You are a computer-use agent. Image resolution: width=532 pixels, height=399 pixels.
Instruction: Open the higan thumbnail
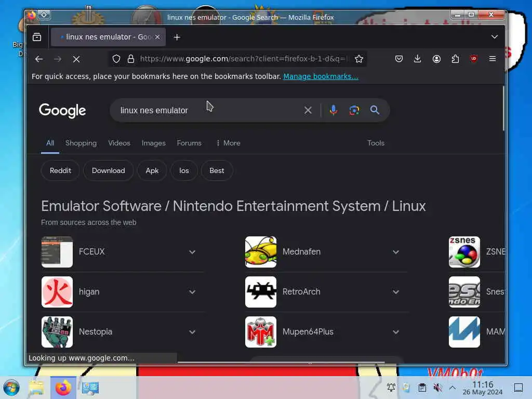point(57,292)
